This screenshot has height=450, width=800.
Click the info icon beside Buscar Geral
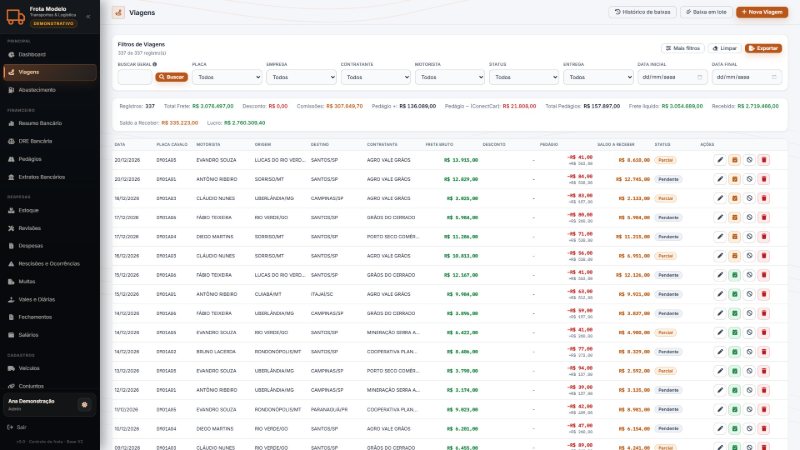155,64
